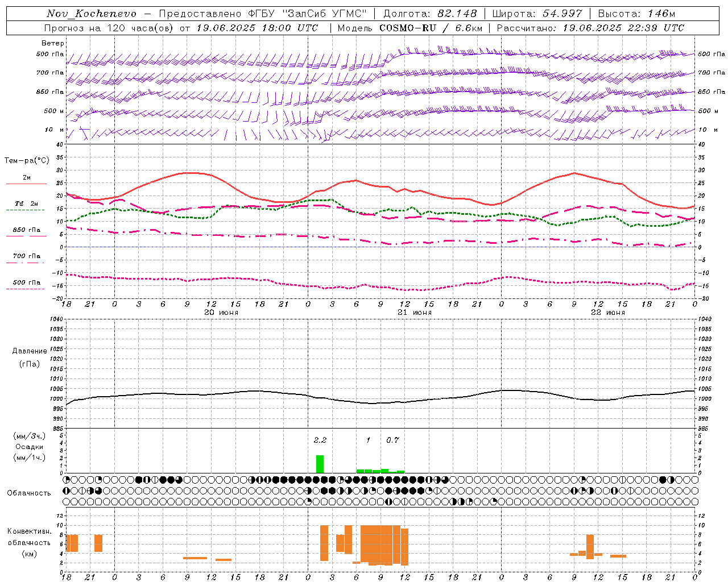The width and height of the screenshot is (728, 582).
Task: Click the station name Nov_Kochenevo
Action: tap(92, 14)
